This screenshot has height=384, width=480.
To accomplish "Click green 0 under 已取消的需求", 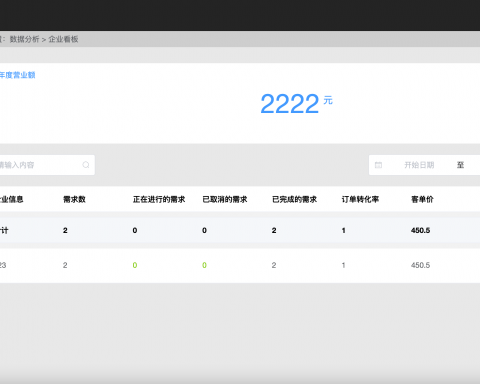I will (204, 265).
